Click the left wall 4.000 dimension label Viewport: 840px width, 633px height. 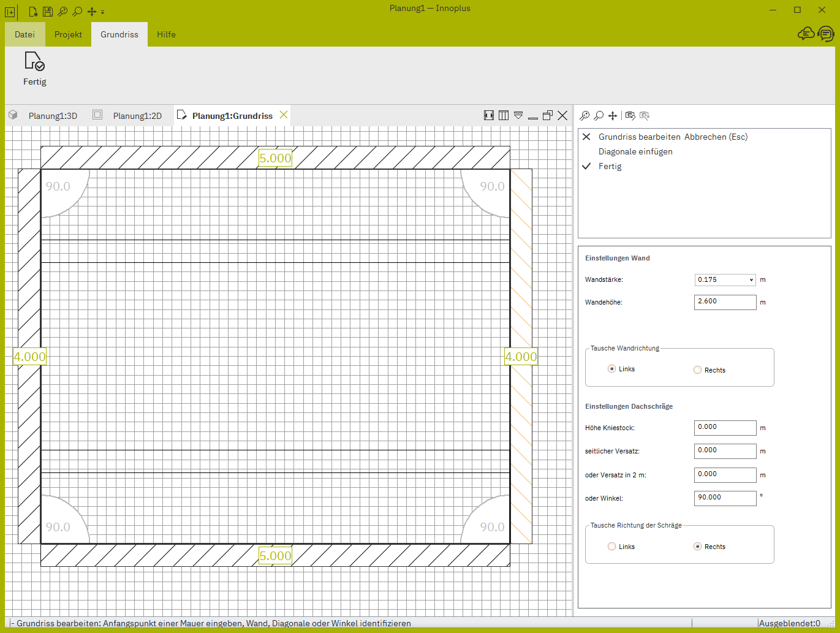(x=29, y=357)
